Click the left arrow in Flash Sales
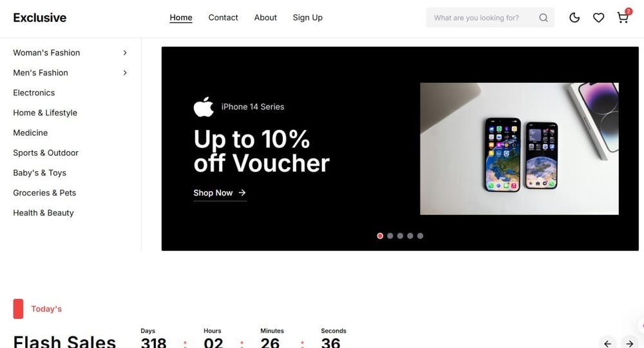The image size is (644, 348). (607, 343)
